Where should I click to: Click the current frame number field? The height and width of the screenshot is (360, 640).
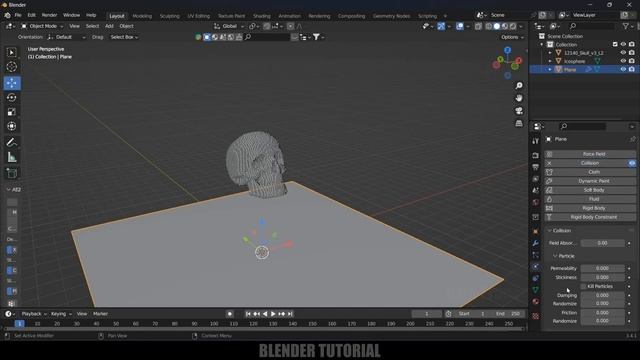[x=427, y=314]
